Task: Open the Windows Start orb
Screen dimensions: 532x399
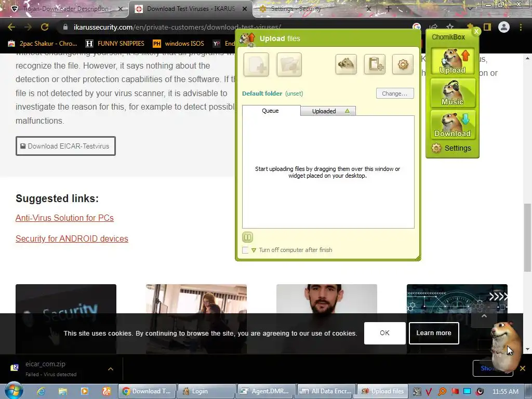Action: tap(14, 391)
